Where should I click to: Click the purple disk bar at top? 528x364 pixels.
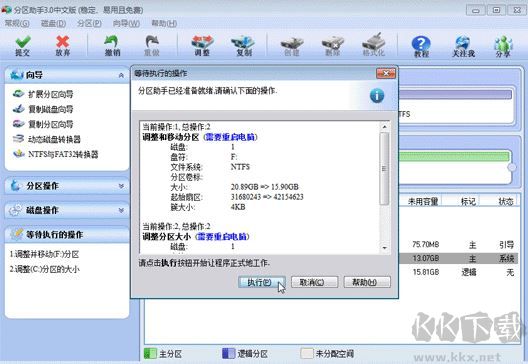[455, 94]
